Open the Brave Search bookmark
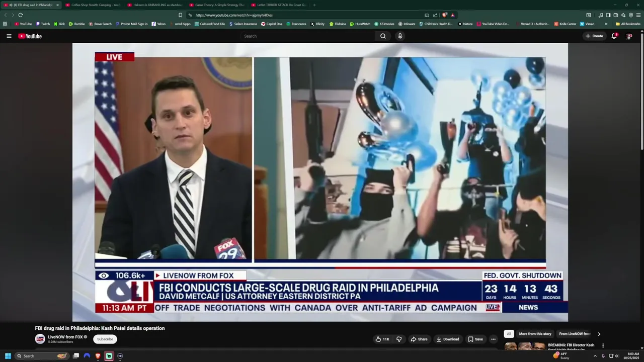644x362 pixels. tap(100, 24)
